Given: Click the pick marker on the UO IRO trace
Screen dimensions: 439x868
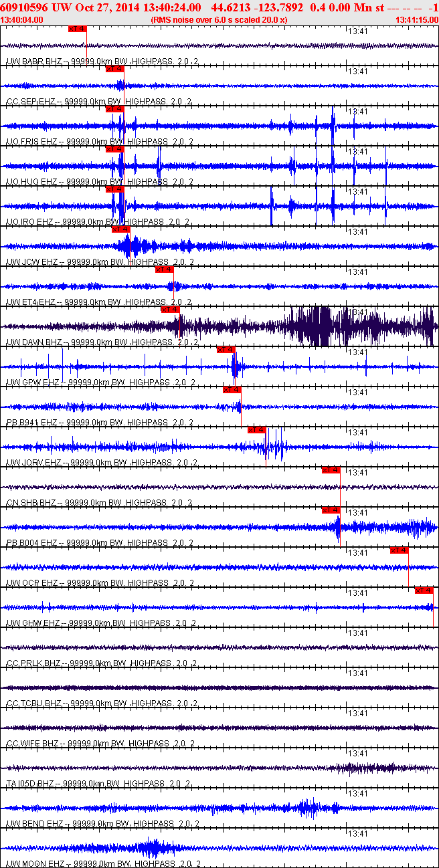Looking at the screenshot, I should tap(115, 189).
